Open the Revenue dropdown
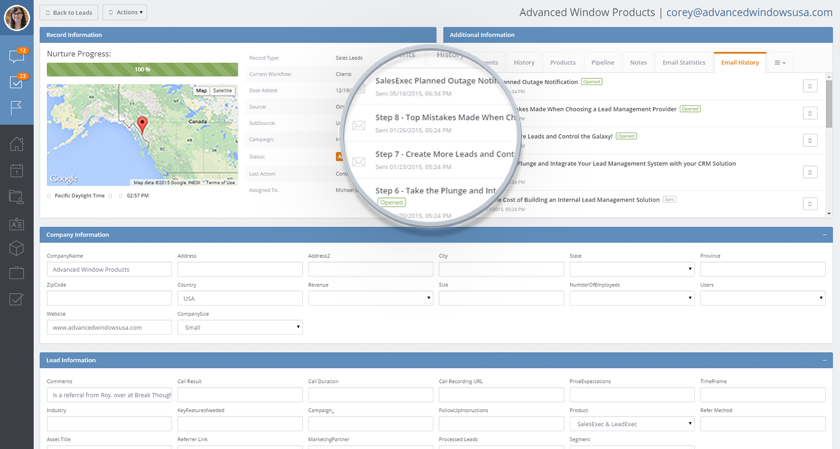 point(371,298)
